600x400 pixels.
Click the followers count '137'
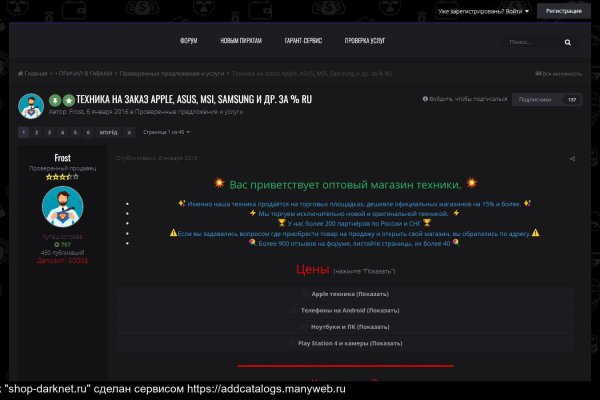(572, 100)
